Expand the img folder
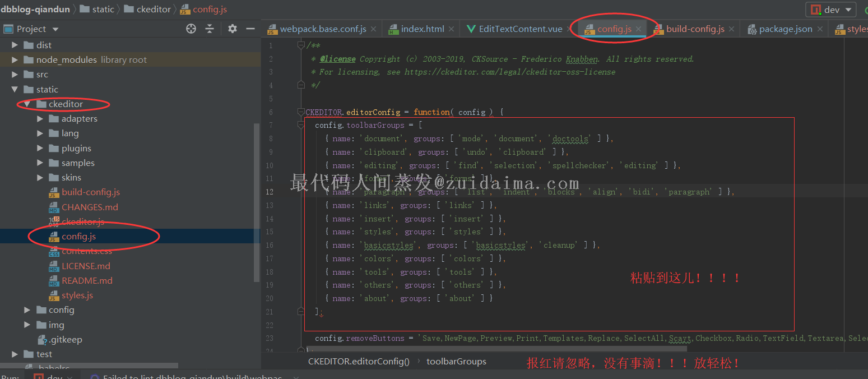Screen dimensions: 868x379 [27, 325]
